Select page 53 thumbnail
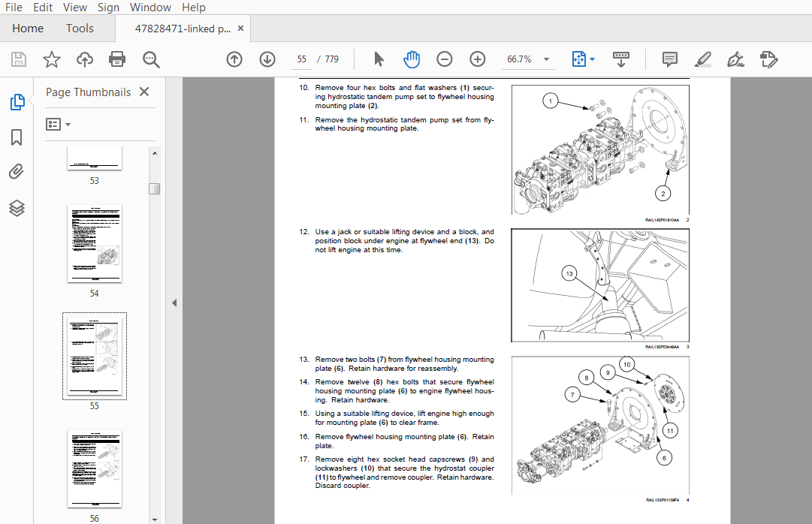Image resolution: width=812 pixels, height=524 pixels. pyautogui.click(x=94, y=158)
